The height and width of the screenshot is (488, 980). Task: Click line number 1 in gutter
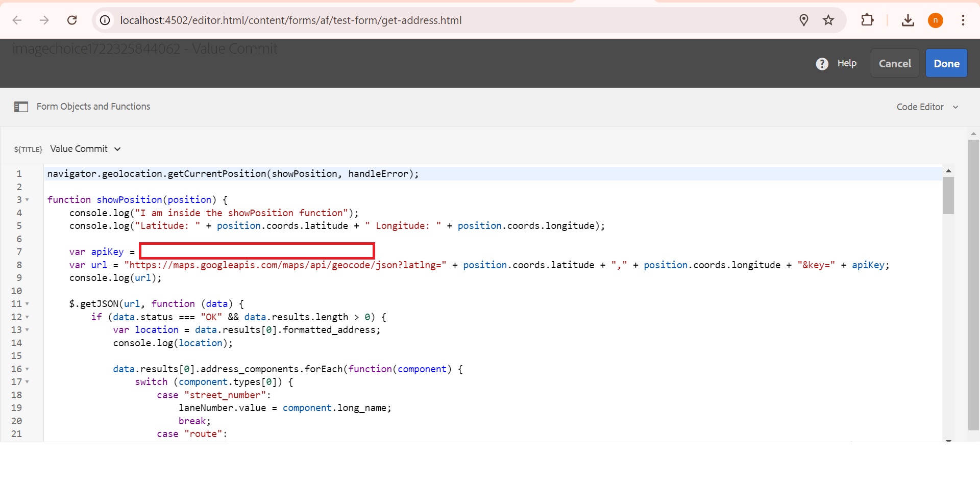pos(19,174)
